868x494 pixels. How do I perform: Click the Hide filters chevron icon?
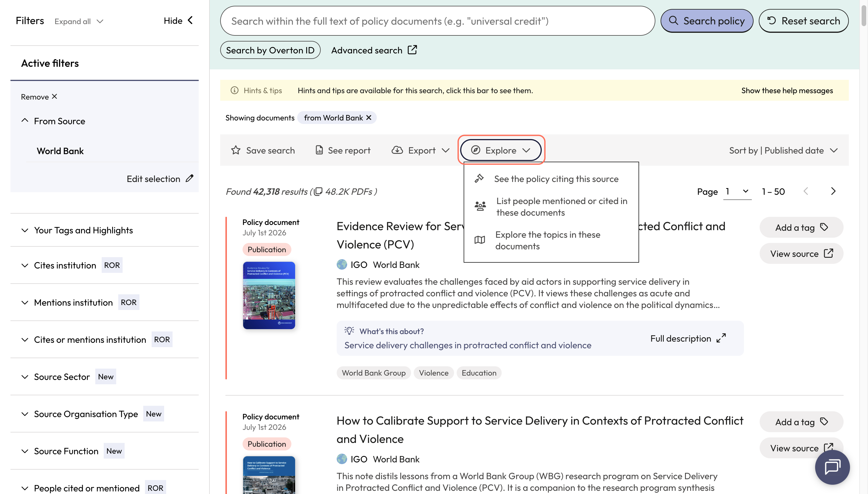[x=190, y=20]
